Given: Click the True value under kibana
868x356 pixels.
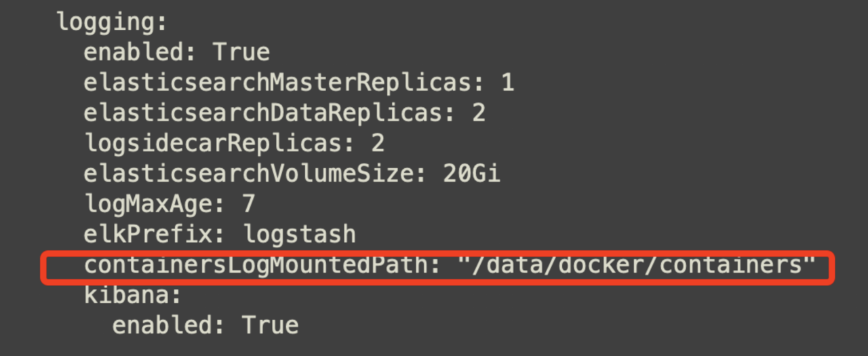Looking at the screenshot, I should pos(270,325).
